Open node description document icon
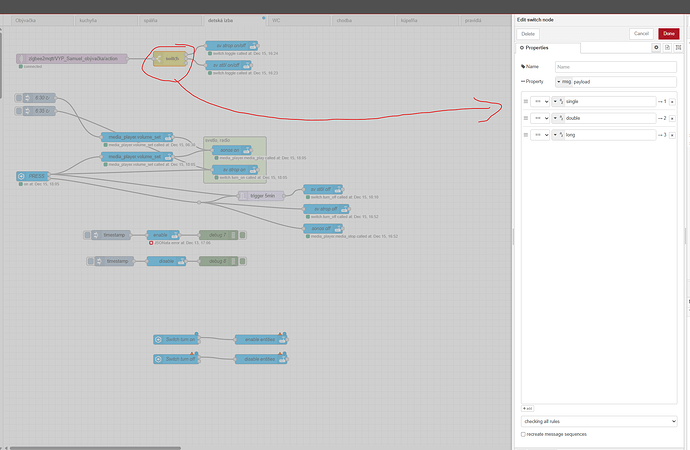Image resolution: width=690 pixels, height=450 pixels. [668, 47]
